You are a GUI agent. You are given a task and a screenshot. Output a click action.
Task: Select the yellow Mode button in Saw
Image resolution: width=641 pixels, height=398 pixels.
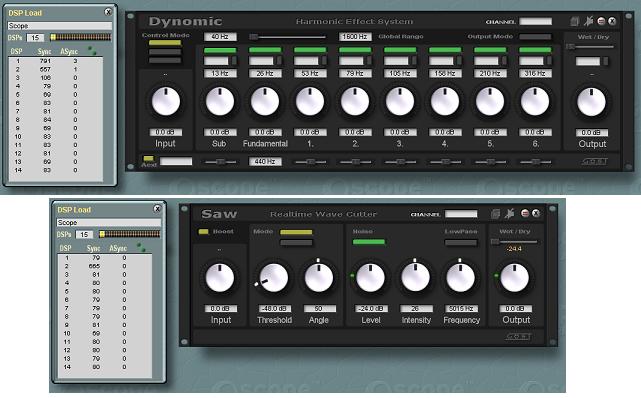[296, 232]
